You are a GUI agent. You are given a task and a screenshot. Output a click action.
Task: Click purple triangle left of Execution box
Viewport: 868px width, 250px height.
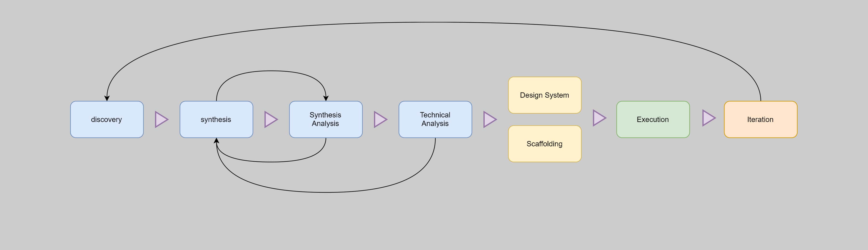click(x=599, y=118)
